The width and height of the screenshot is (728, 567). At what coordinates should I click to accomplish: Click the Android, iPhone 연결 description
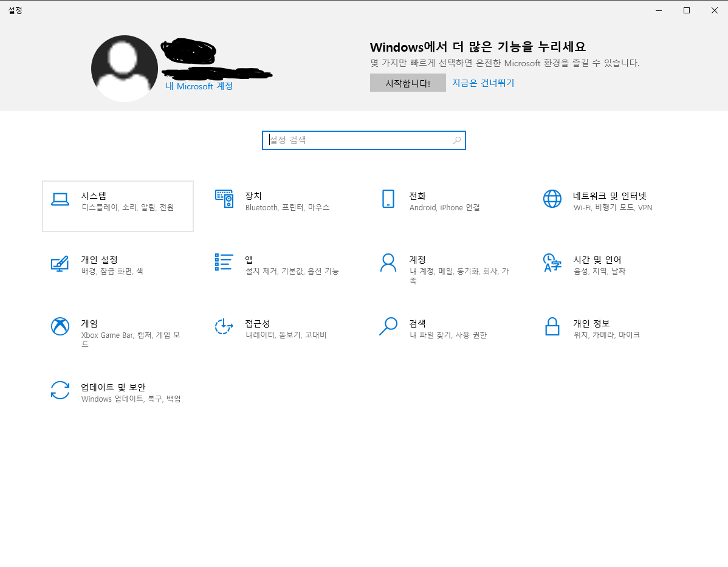pos(444,208)
